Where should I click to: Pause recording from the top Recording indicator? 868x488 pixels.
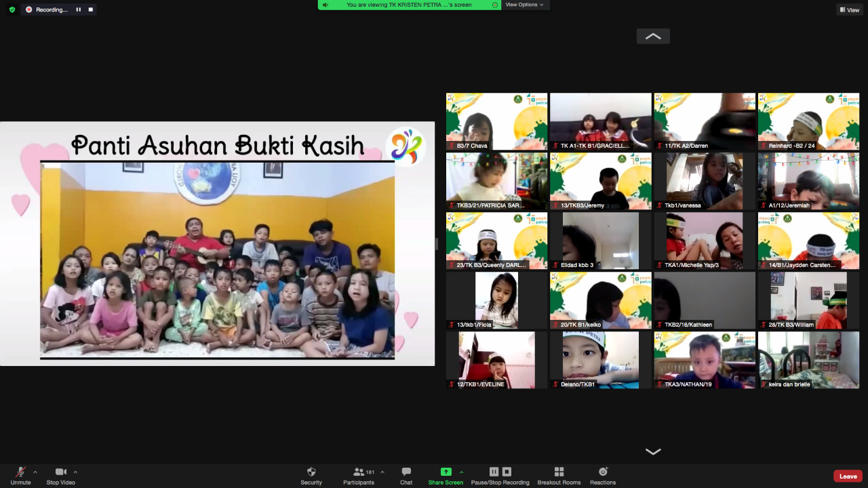click(78, 9)
